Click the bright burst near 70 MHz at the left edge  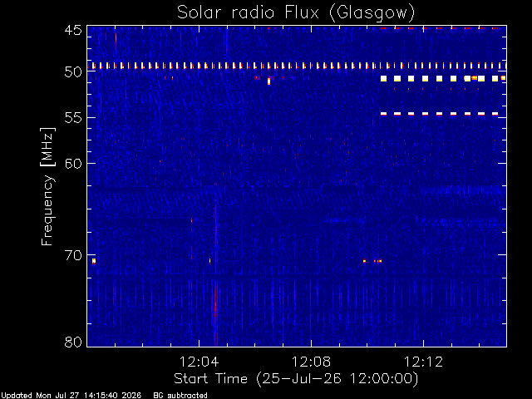[x=94, y=261]
